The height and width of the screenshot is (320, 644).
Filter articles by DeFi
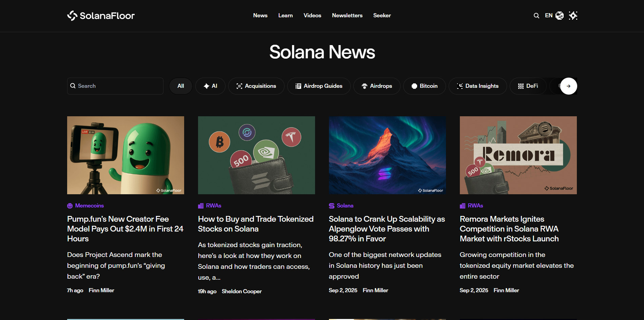528,86
